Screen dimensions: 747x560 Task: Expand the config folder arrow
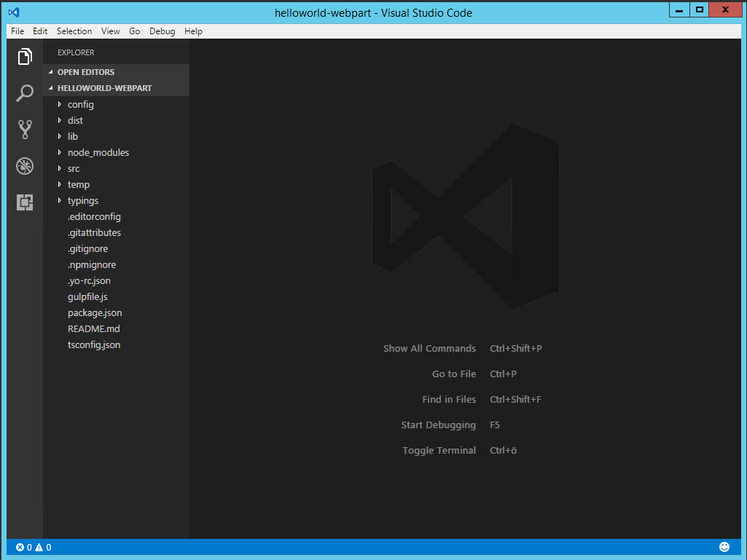coord(60,104)
